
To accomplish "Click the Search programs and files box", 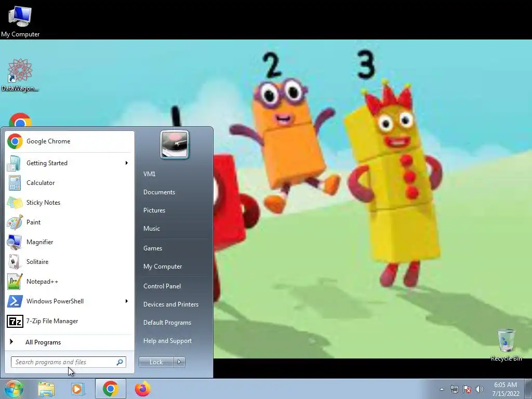I will pyautogui.click(x=69, y=362).
